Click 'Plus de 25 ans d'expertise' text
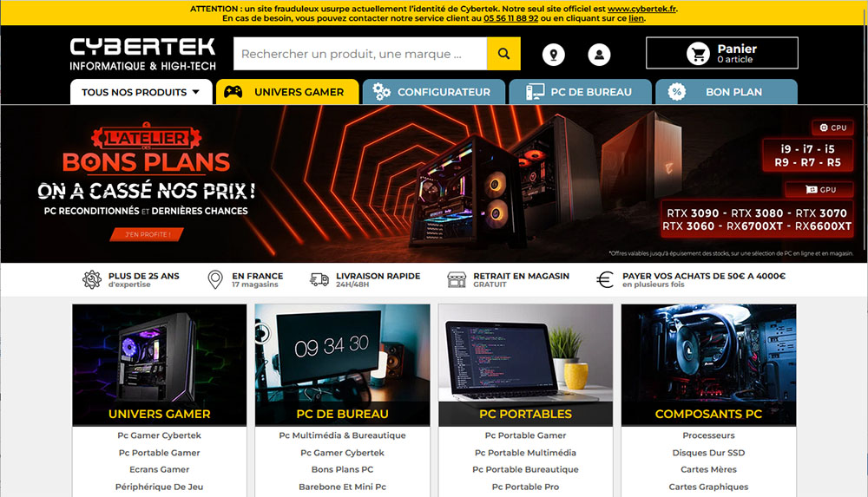 [x=144, y=279]
